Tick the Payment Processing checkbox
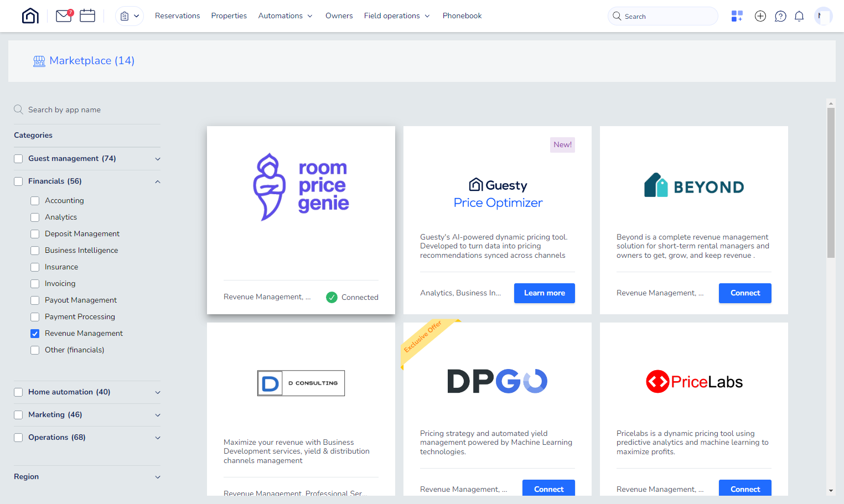The image size is (844, 504). 35,317
